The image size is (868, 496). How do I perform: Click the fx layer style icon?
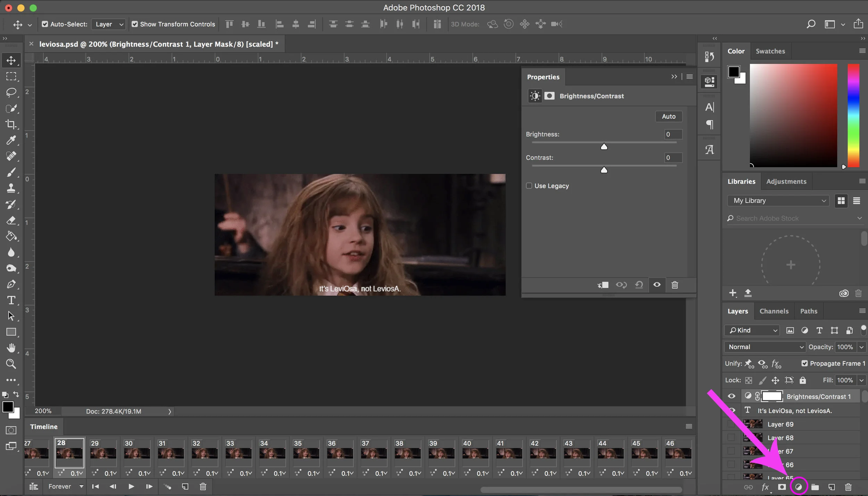(x=765, y=487)
